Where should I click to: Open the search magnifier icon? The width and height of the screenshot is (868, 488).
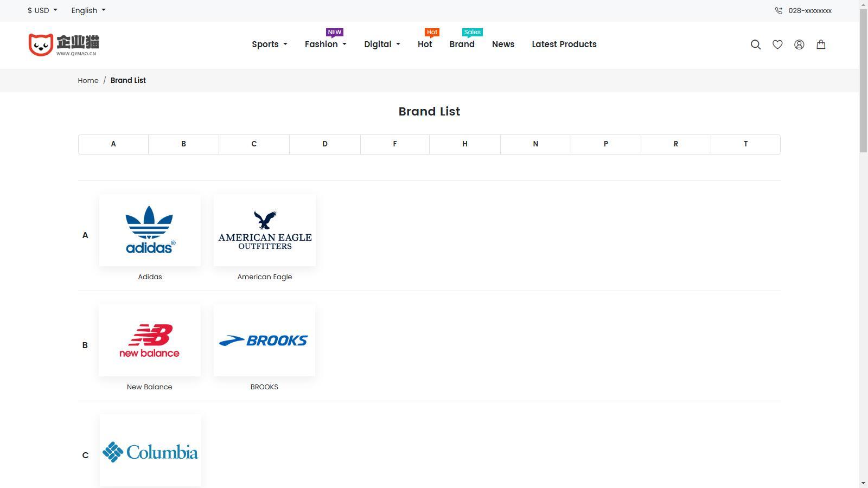point(756,44)
